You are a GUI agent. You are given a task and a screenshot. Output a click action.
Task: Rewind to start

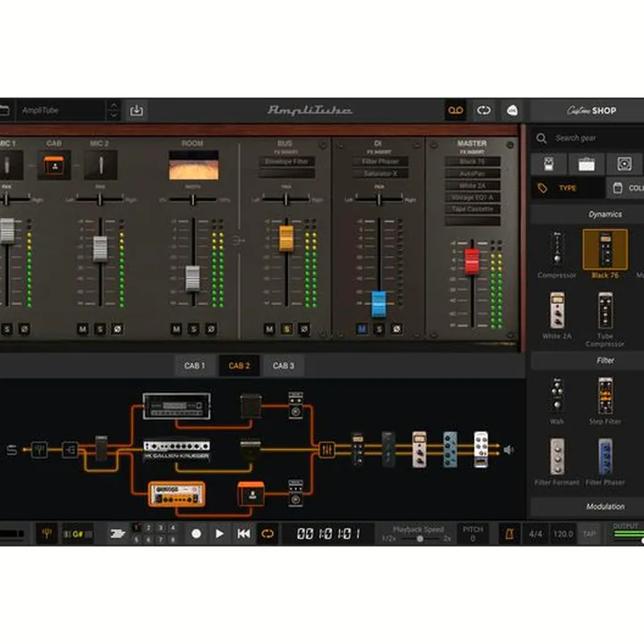[x=243, y=533]
